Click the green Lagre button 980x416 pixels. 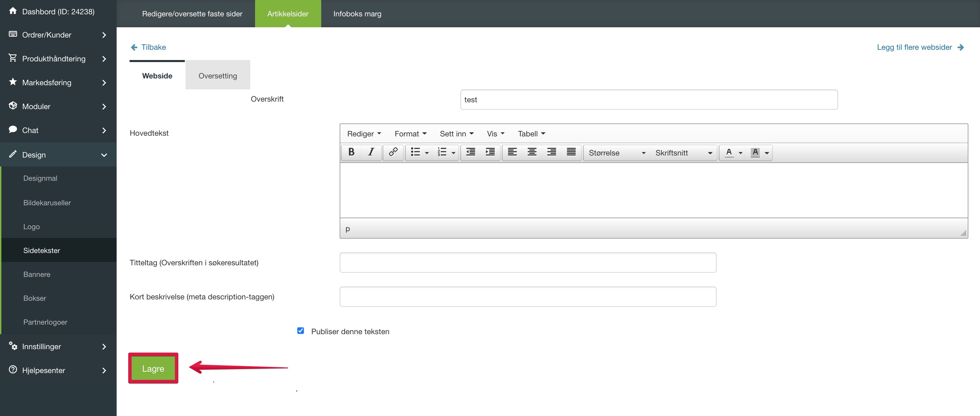click(x=153, y=368)
